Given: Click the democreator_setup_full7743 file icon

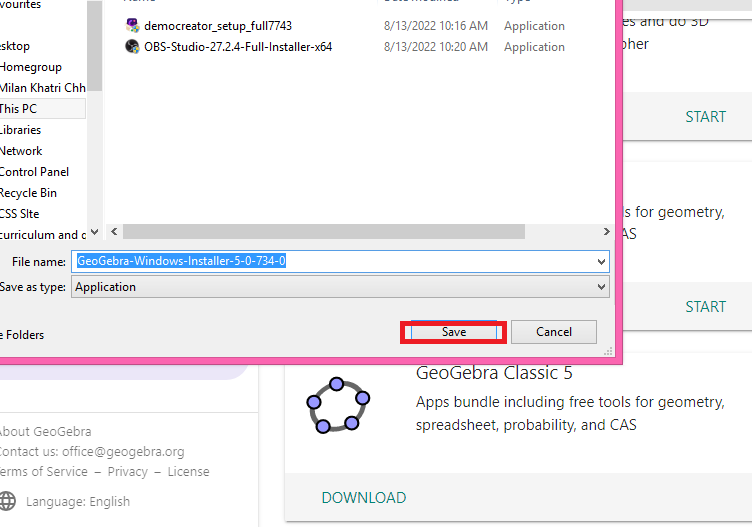Looking at the screenshot, I should pyautogui.click(x=132, y=25).
